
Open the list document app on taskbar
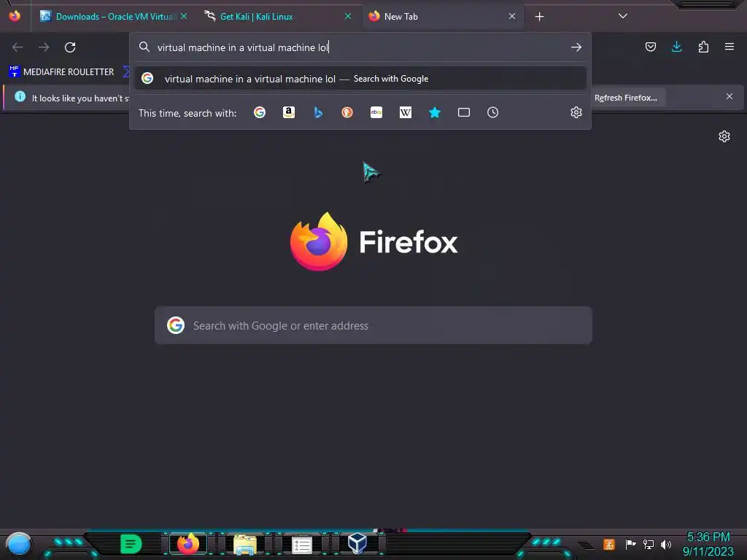click(x=301, y=544)
